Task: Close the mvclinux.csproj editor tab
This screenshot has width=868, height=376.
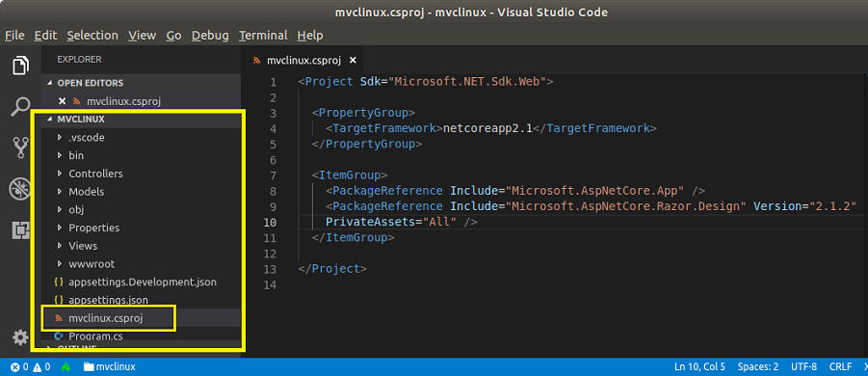Action: (354, 61)
